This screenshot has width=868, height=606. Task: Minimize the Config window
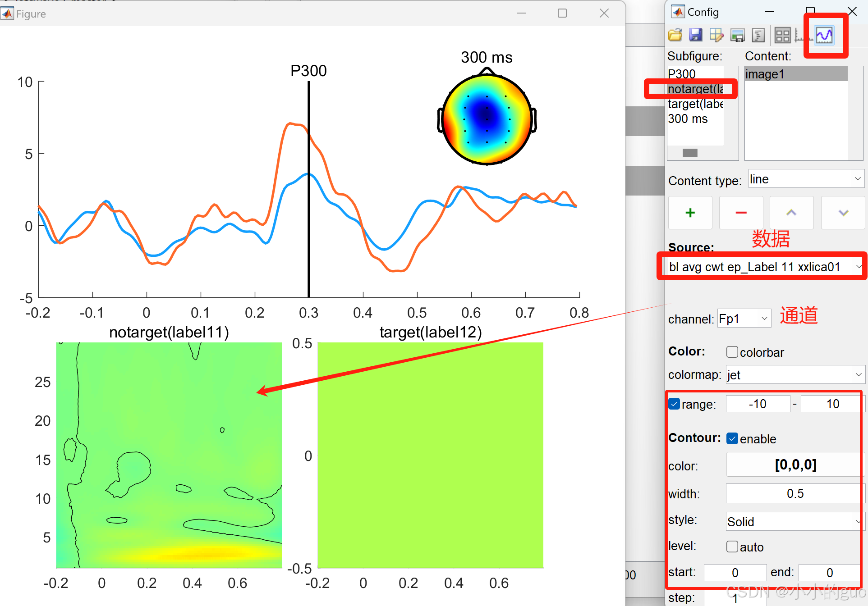(769, 11)
